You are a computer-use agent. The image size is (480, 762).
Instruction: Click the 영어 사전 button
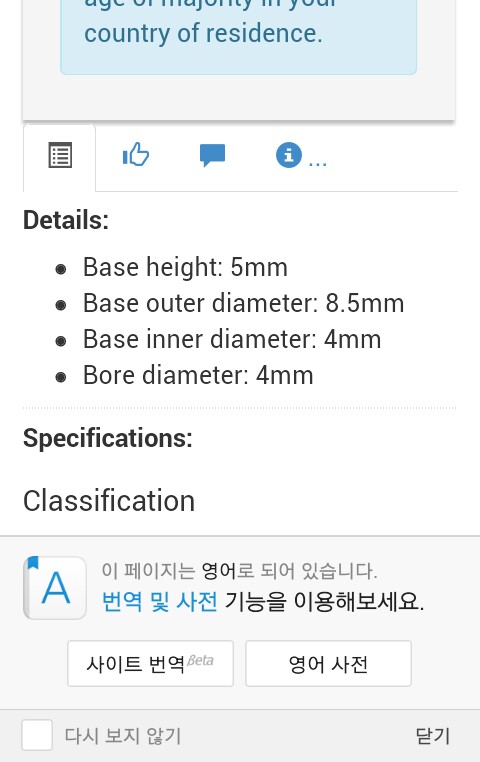click(328, 663)
